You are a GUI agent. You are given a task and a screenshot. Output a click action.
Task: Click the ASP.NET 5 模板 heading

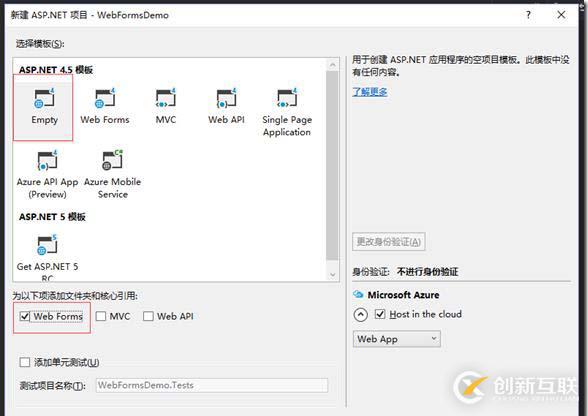click(x=52, y=217)
